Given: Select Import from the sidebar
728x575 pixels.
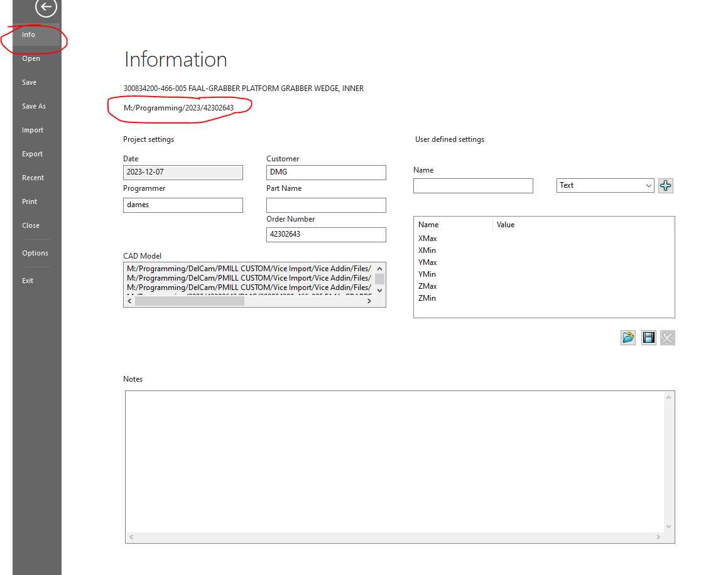Looking at the screenshot, I should 32,130.
